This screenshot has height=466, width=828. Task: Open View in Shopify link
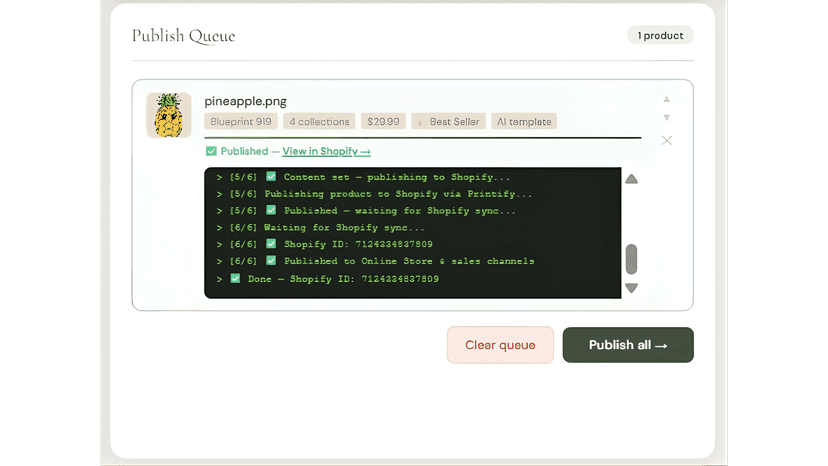point(326,152)
